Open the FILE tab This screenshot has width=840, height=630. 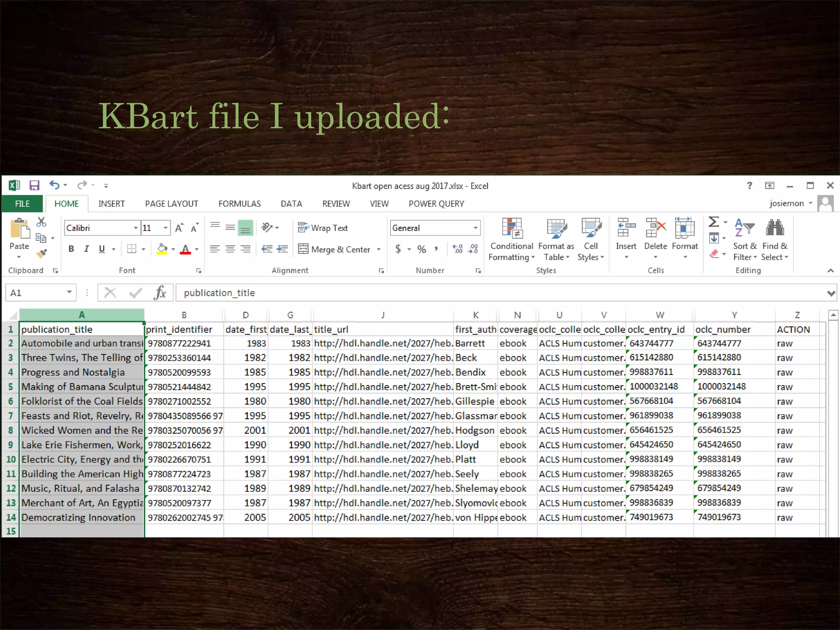[x=22, y=204]
